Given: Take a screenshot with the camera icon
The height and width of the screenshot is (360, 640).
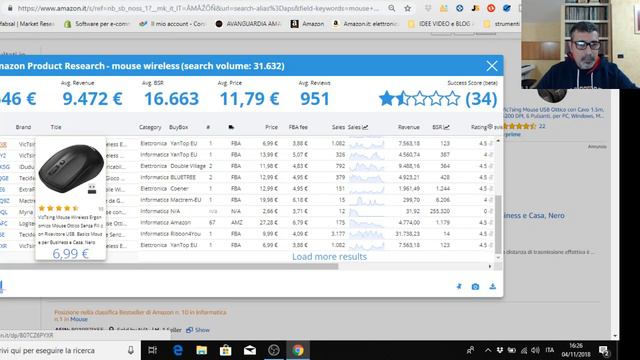Looking at the screenshot, I should coord(475,287).
